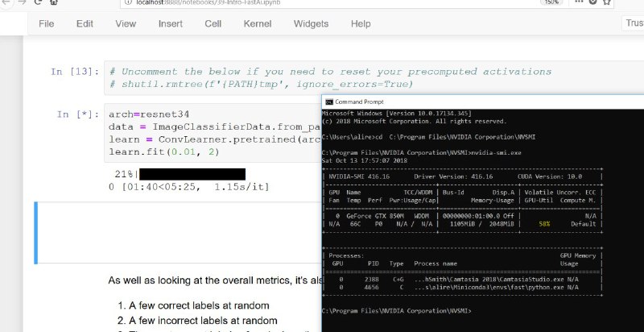The height and width of the screenshot is (332, 644).
Task: Click '1105MiB / 2048MiB' memory usage value
Action: [481, 224]
